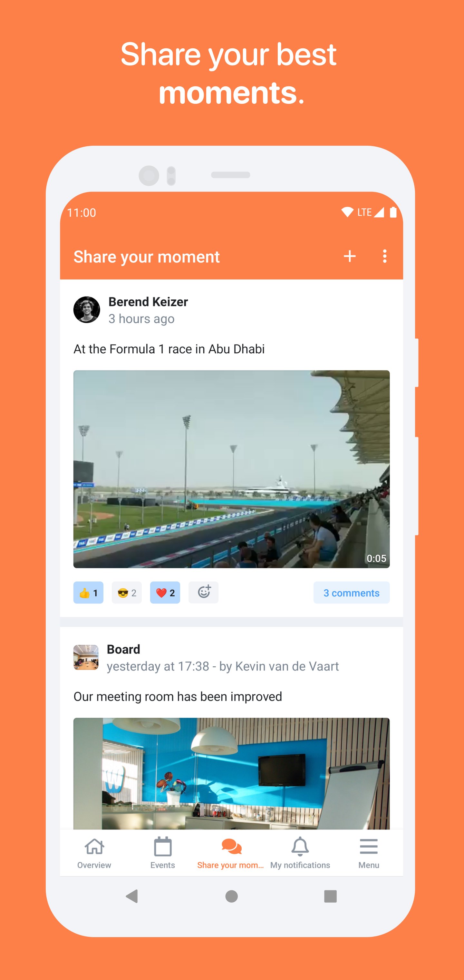
Task: Toggle the thumbs-up reaction
Action: 88,592
